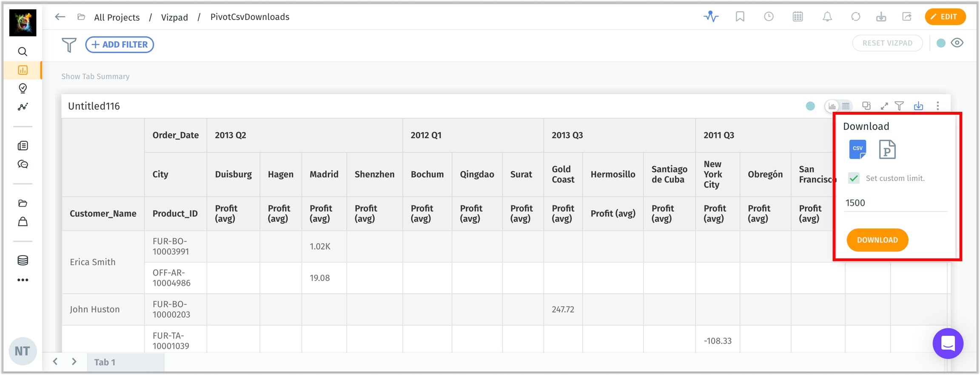Click the ADD FILTER button

click(120, 45)
